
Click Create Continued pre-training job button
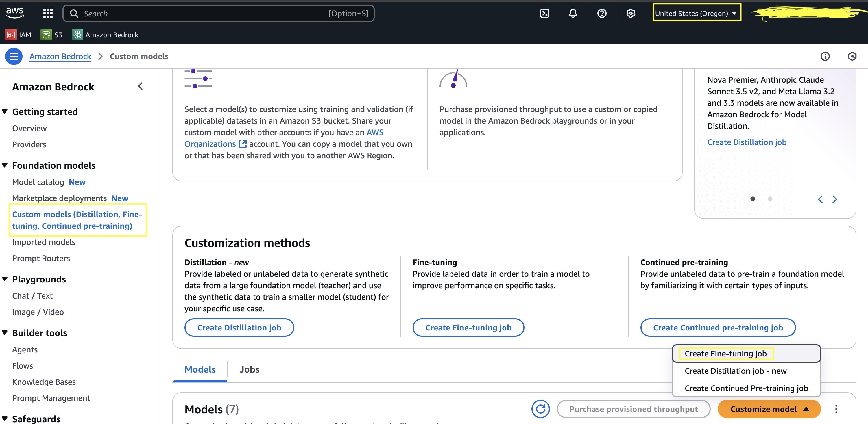(718, 328)
